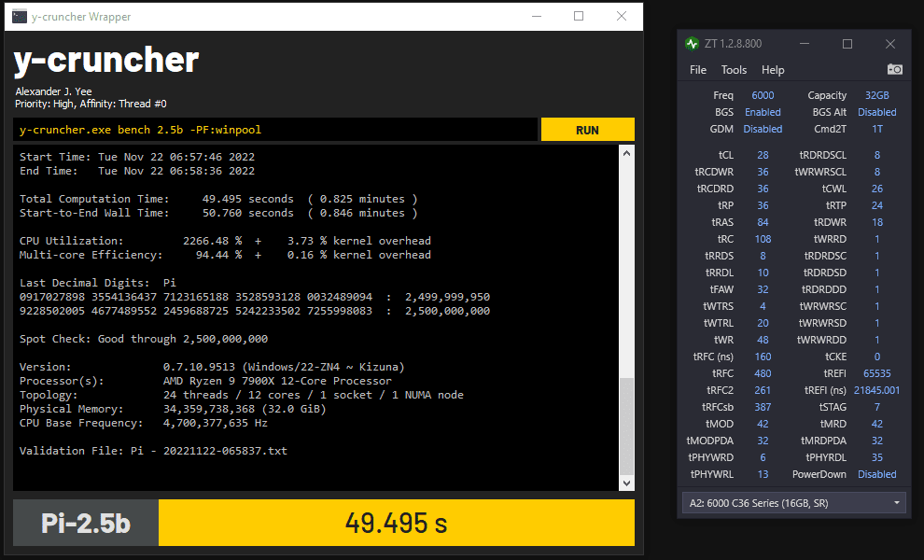The image size is (924, 560).
Task: Click the tRAS value 84
Action: click(x=763, y=222)
